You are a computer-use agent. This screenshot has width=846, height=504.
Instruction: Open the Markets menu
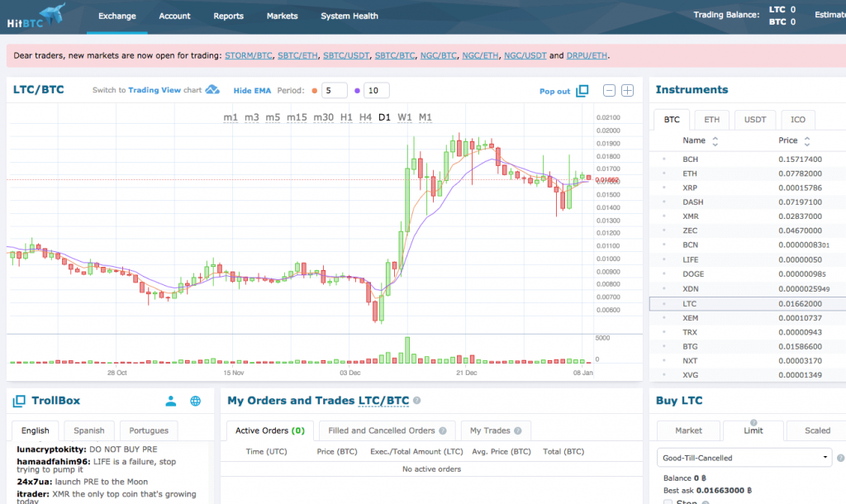pos(282,16)
